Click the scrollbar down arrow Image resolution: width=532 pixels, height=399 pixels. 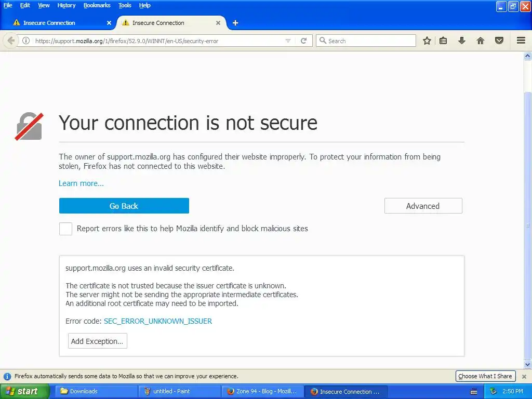(x=528, y=365)
